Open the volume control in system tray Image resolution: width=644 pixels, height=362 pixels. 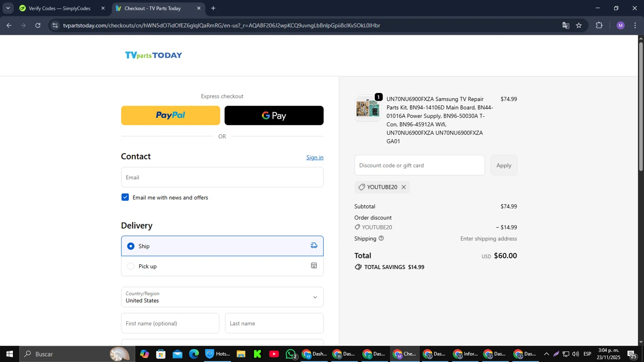[576, 354]
